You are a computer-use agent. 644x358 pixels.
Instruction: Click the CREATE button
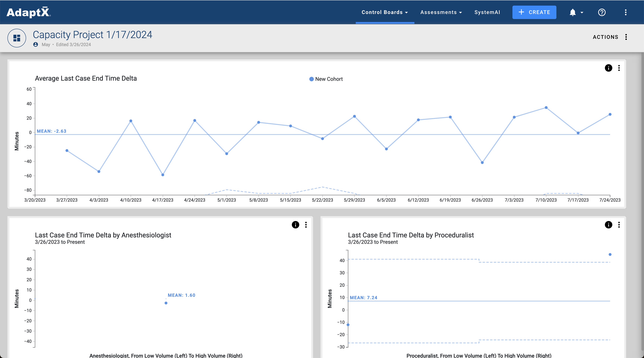pos(534,12)
